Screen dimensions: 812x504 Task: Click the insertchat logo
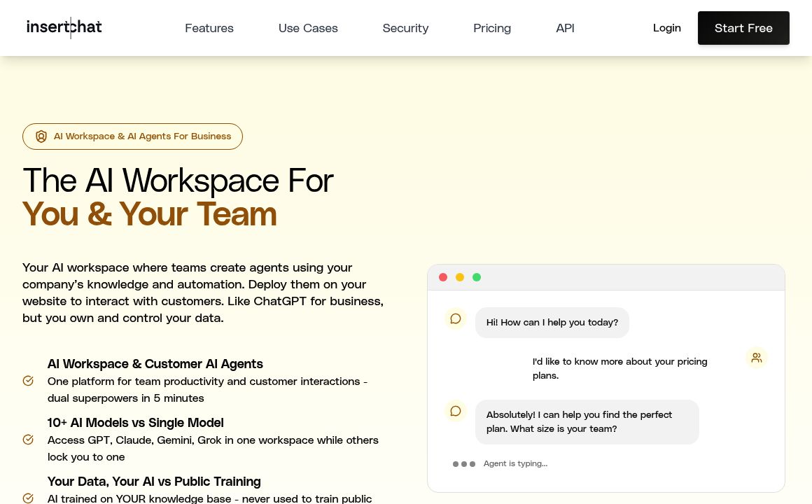tap(64, 27)
